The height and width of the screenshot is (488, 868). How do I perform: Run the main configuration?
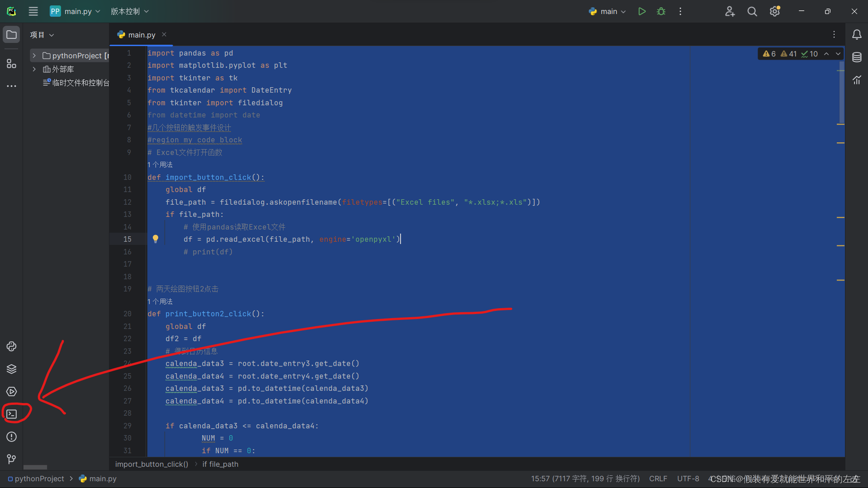642,11
